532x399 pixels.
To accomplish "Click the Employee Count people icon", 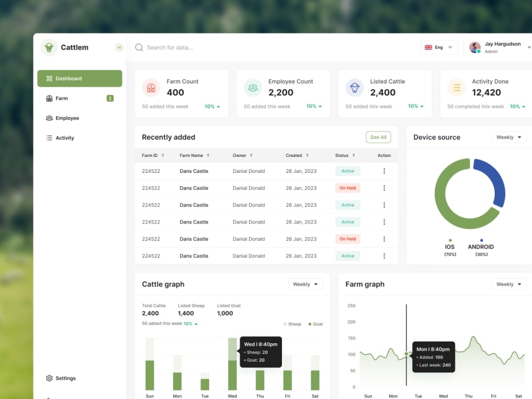I will tap(253, 88).
